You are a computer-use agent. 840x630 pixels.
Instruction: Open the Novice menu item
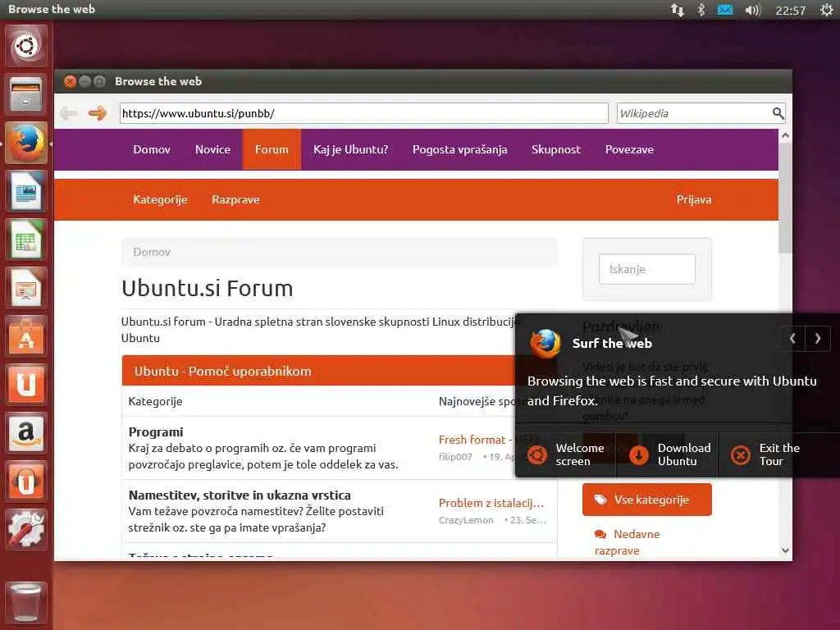click(212, 149)
